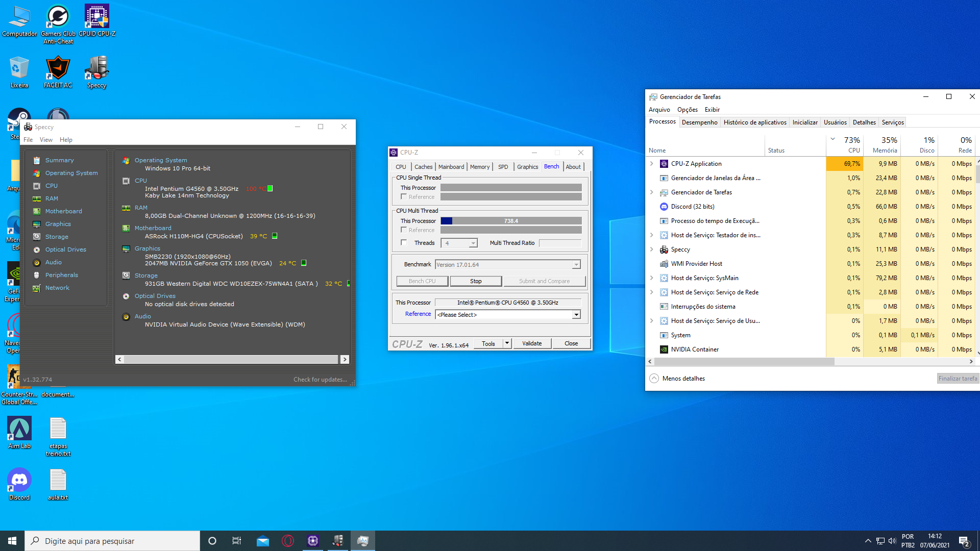Open Opera browser from taskbar

point(288,541)
